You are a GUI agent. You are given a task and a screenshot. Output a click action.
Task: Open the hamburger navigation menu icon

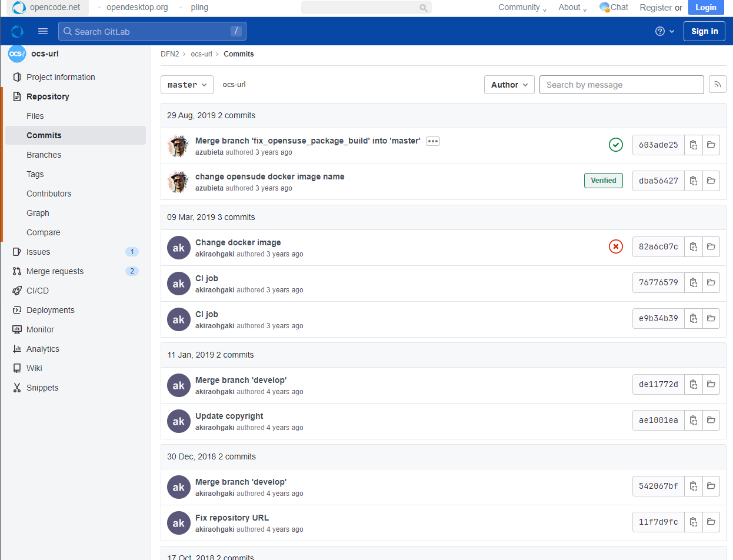coord(42,31)
